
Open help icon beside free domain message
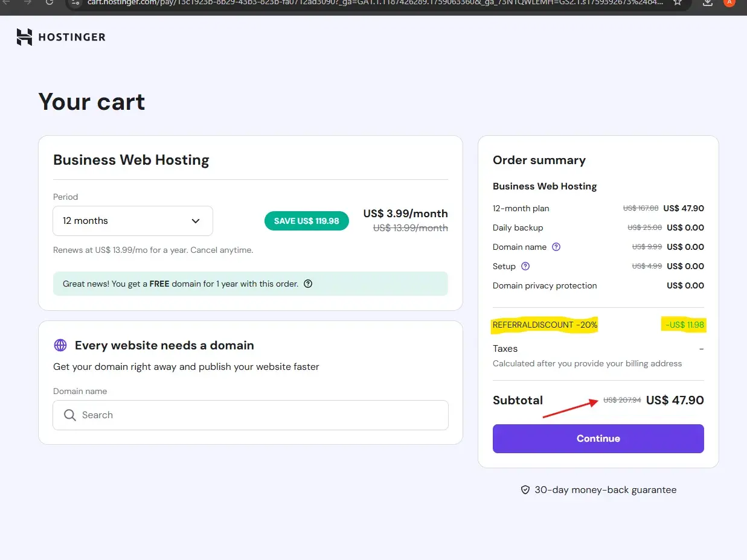point(308,284)
